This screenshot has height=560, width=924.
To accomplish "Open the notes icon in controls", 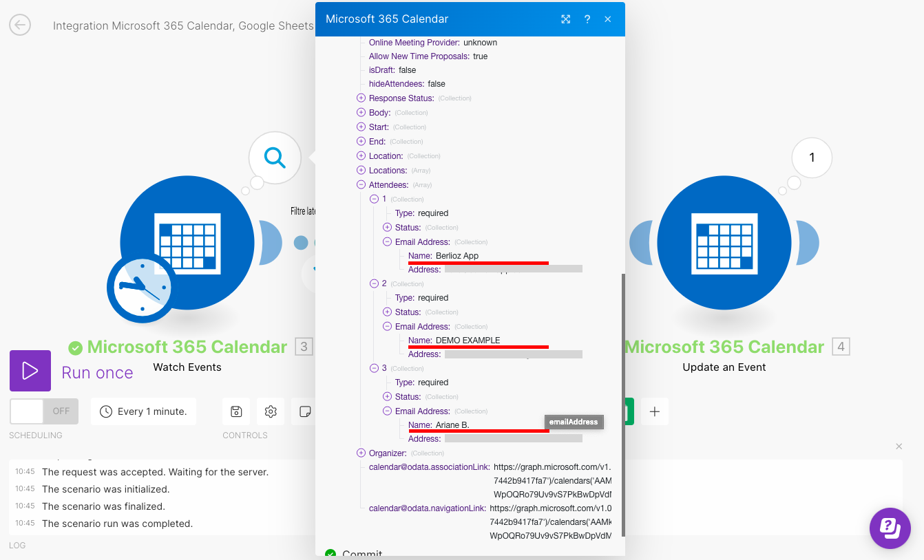I will (x=304, y=411).
